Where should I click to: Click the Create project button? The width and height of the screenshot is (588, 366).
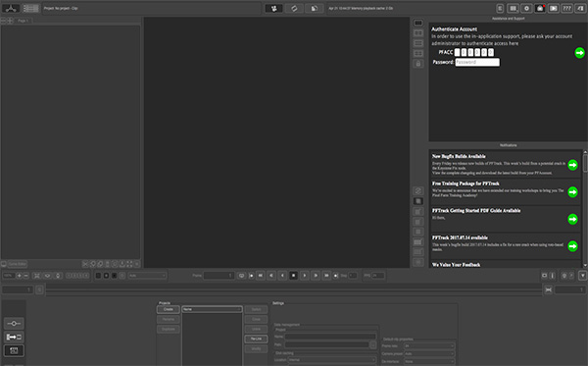point(168,309)
